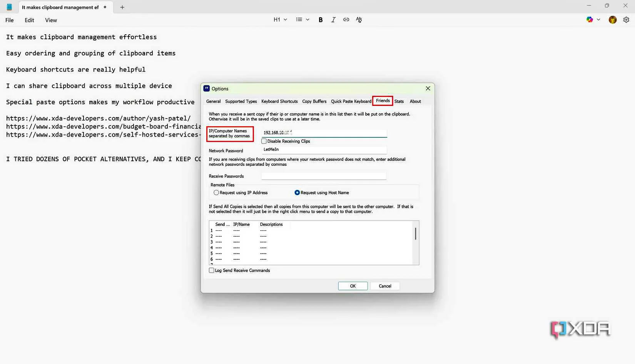Open Copilot from the toolbar
635x364 pixels.
[x=590, y=20]
